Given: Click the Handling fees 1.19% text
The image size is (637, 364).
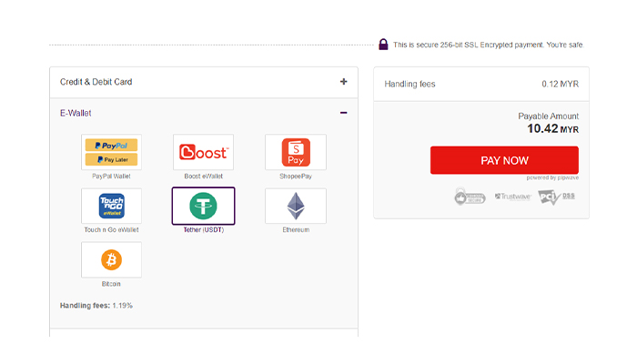Looking at the screenshot, I should point(96,306).
